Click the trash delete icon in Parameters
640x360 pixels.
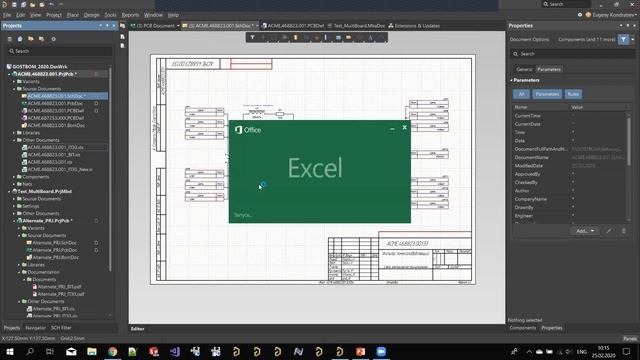click(x=624, y=231)
